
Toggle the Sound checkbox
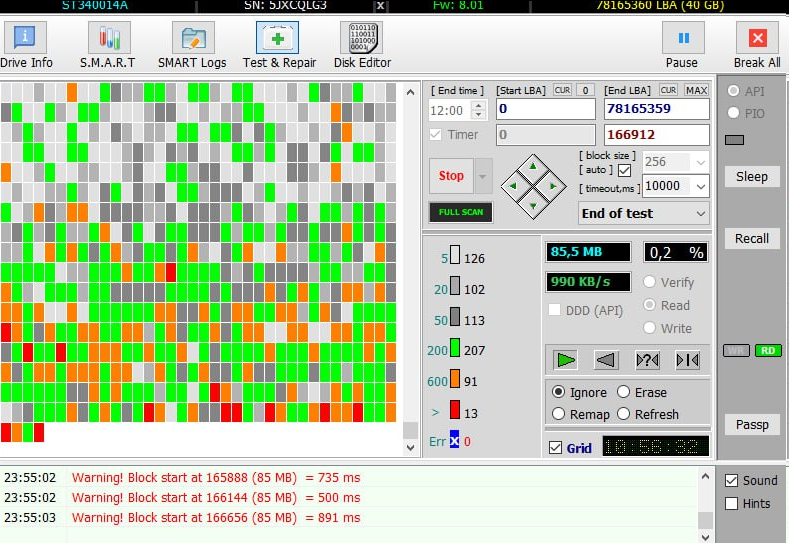pyautogui.click(x=732, y=481)
